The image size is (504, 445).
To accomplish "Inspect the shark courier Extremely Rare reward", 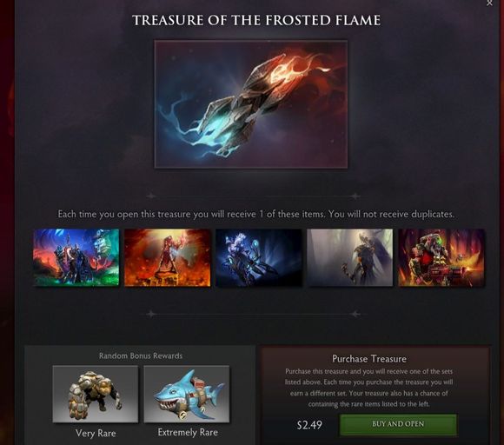I will [187, 394].
